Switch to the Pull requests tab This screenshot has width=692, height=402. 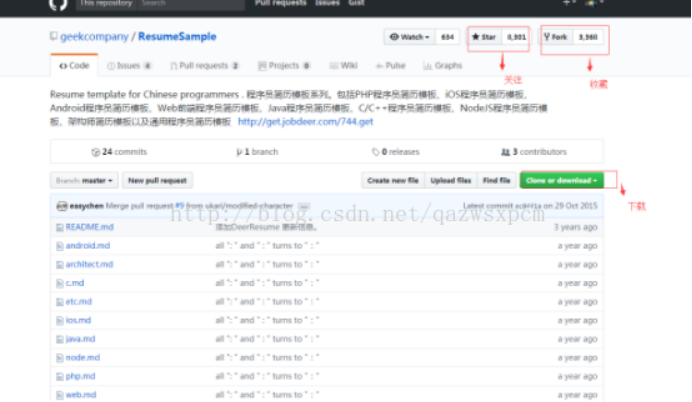[x=204, y=66]
